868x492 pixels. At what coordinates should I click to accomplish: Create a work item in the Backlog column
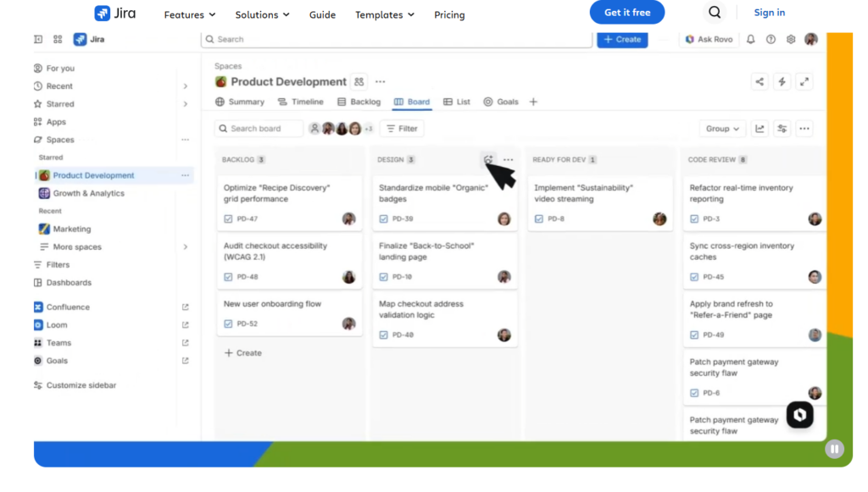click(243, 352)
